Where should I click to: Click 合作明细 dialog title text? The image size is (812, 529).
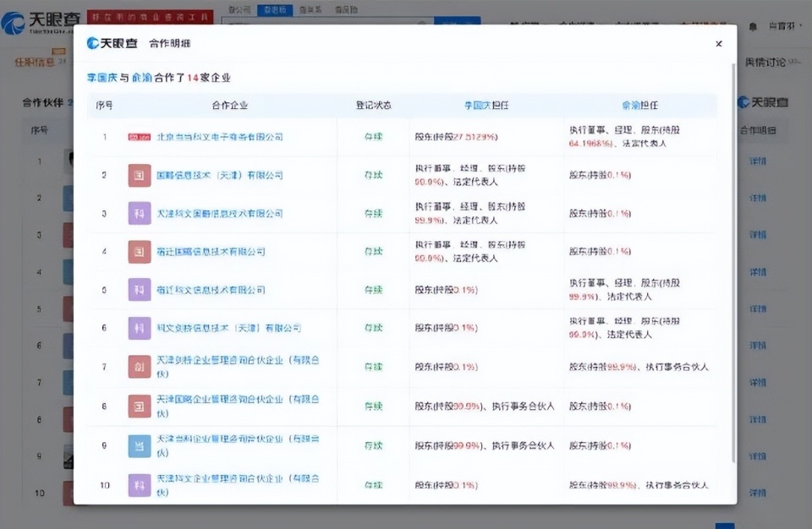click(170, 43)
